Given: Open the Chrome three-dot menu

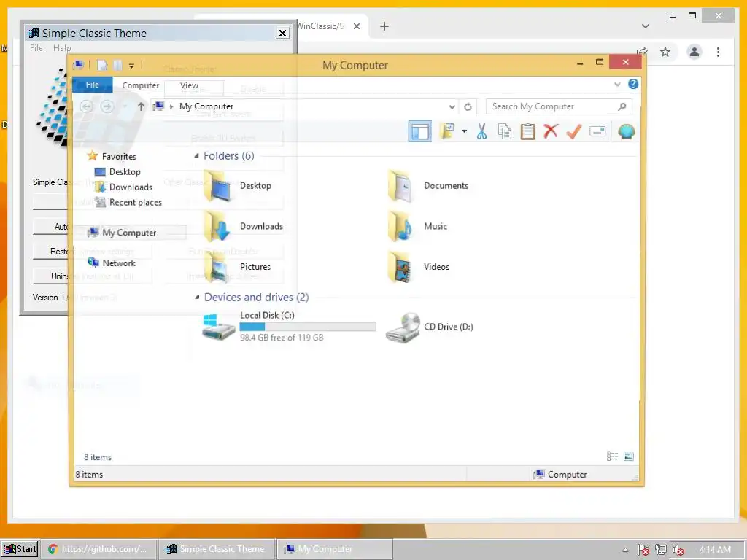Looking at the screenshot, I should click(718, 52).
